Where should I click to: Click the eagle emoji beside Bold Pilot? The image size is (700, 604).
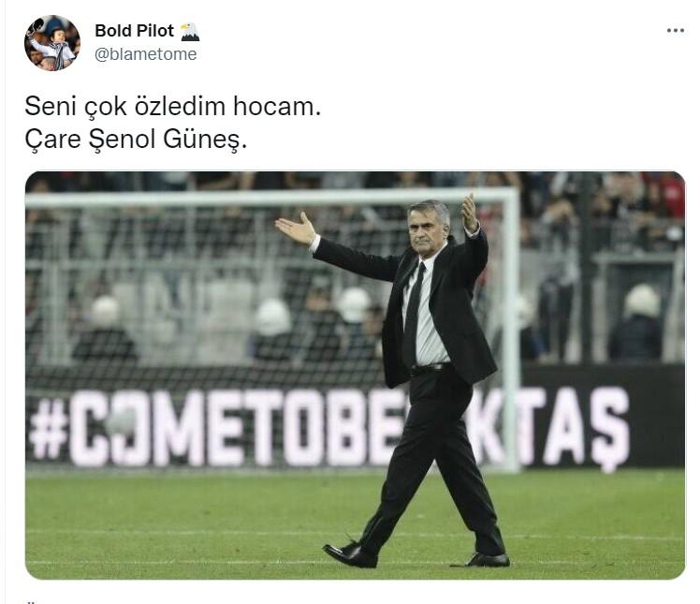190,32
